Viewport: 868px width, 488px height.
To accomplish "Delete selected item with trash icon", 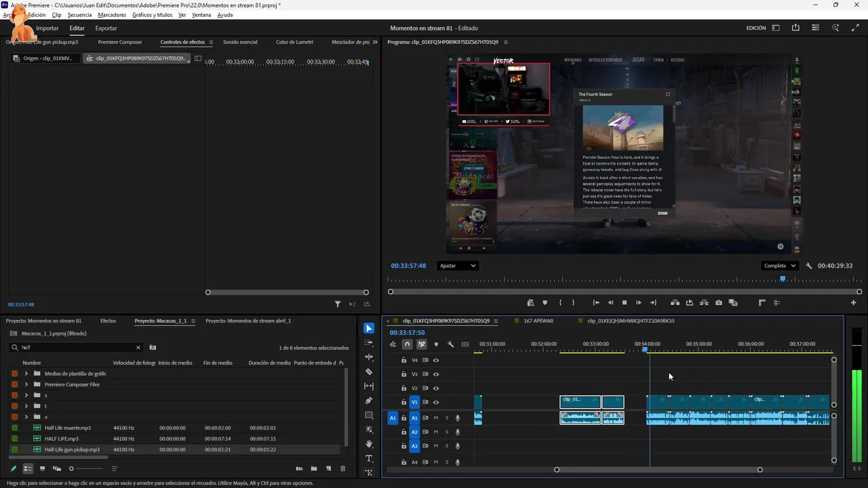I will click(x=342, y=468).
